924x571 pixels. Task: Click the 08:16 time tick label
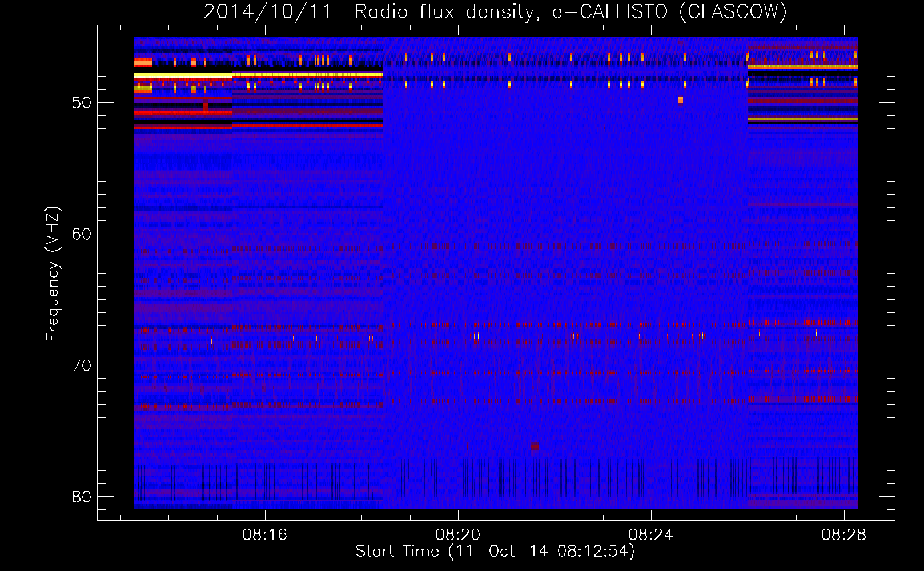264,535
